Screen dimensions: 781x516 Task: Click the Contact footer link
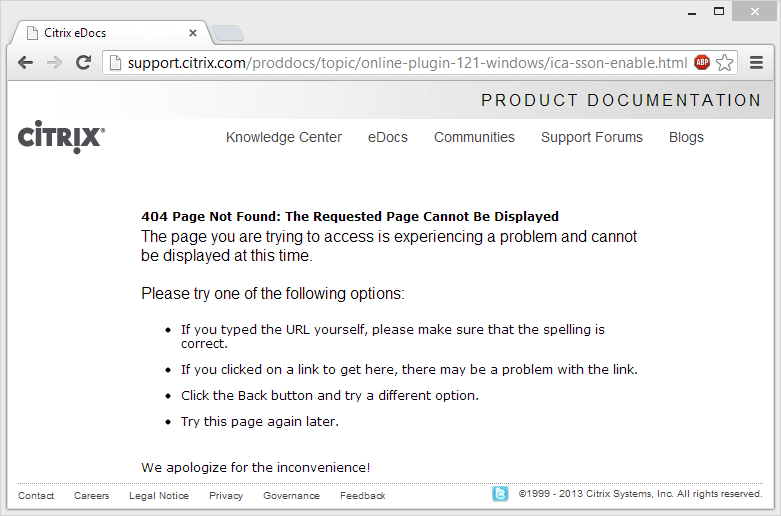coord(36,496)
